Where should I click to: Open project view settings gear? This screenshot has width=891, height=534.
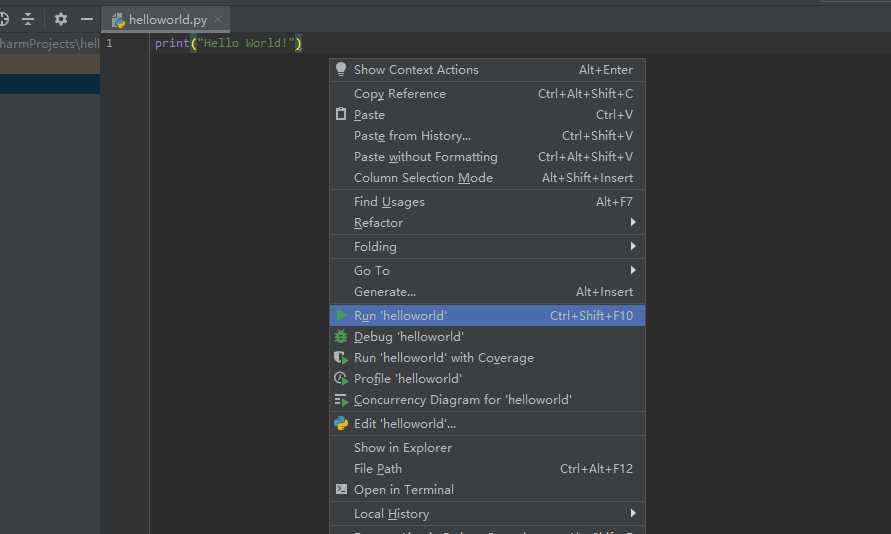point(61,19)
